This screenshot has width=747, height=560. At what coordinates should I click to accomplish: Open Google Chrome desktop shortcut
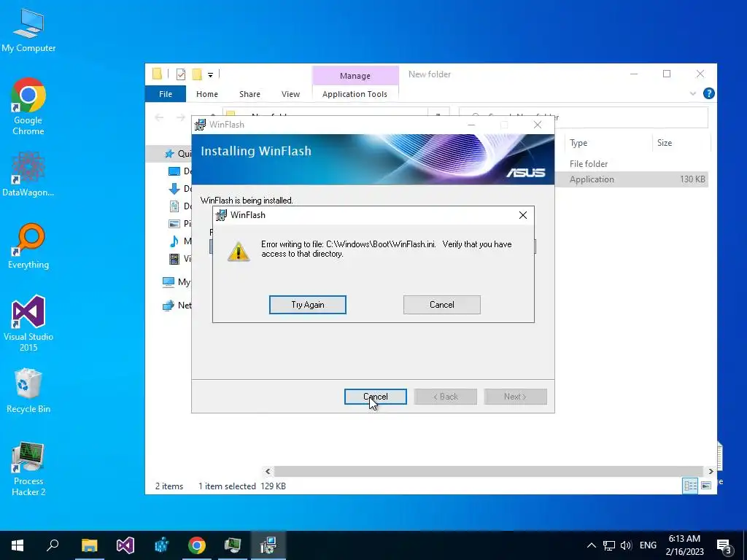point(28,106)
